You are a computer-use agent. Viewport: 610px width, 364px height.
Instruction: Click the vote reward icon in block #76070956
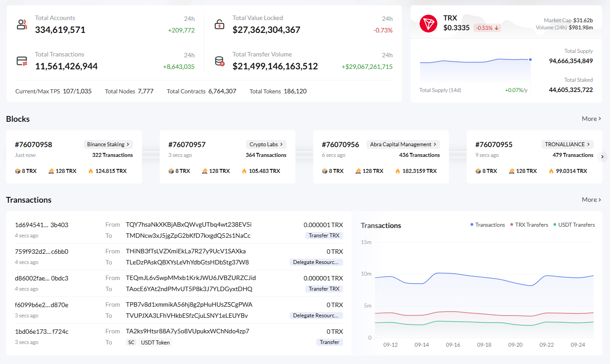358,171
